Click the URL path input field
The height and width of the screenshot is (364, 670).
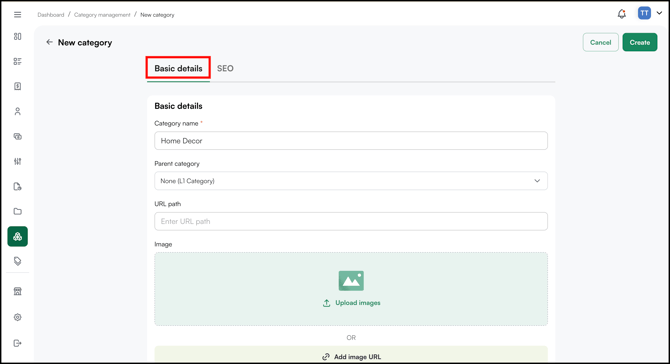[x=351, y=221]
